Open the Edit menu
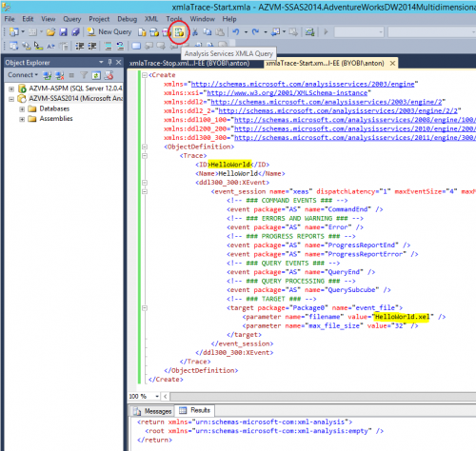 click(28, 19)
